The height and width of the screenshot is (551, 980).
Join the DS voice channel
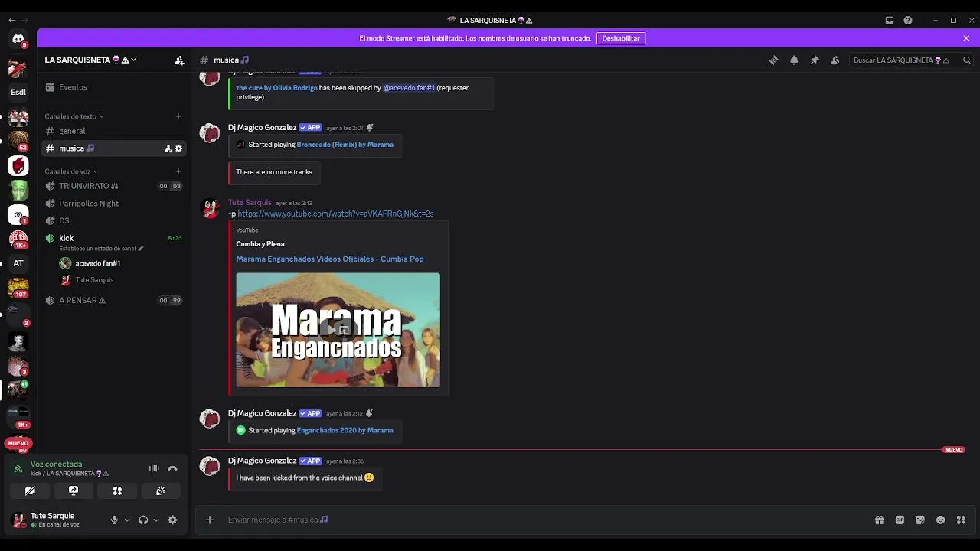click(x=113, y=220)
